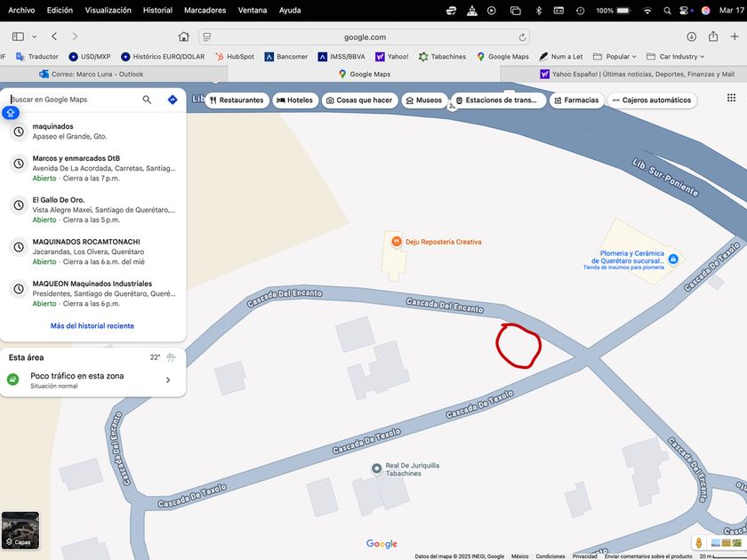
Task: Reload the page with the refresh icon
Action: tap(522, 37)
